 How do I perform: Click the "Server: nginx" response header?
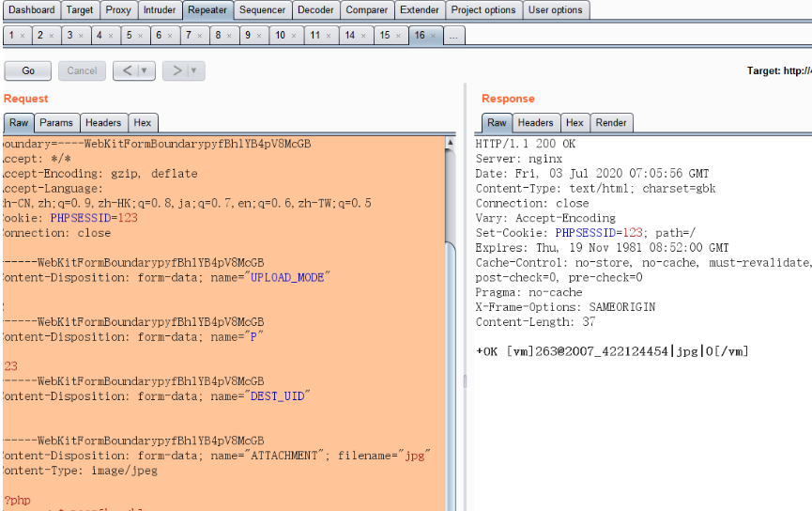coord(519,159)
